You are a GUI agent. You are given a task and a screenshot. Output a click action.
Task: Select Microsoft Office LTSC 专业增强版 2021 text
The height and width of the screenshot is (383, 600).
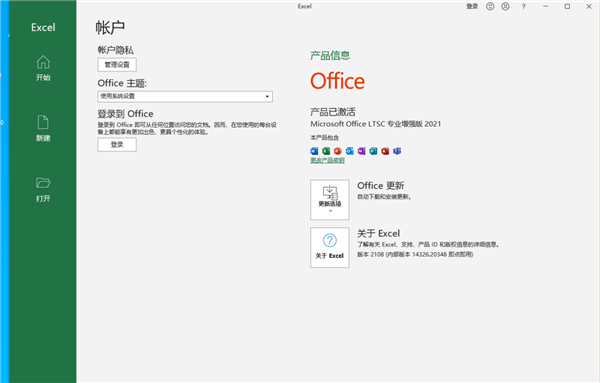point(376,124)
